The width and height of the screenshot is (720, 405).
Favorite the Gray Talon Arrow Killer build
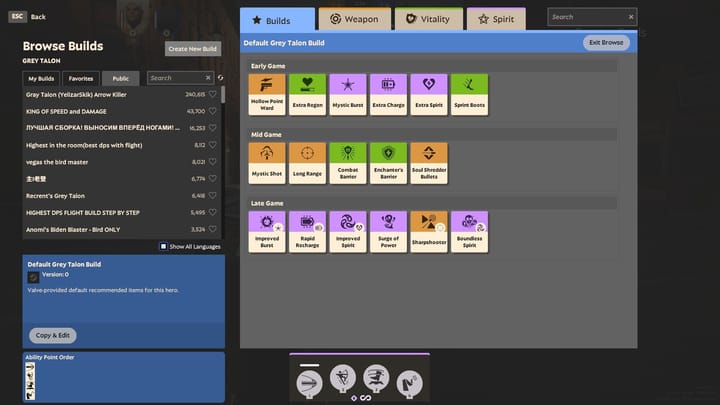[x=213, y=94]
